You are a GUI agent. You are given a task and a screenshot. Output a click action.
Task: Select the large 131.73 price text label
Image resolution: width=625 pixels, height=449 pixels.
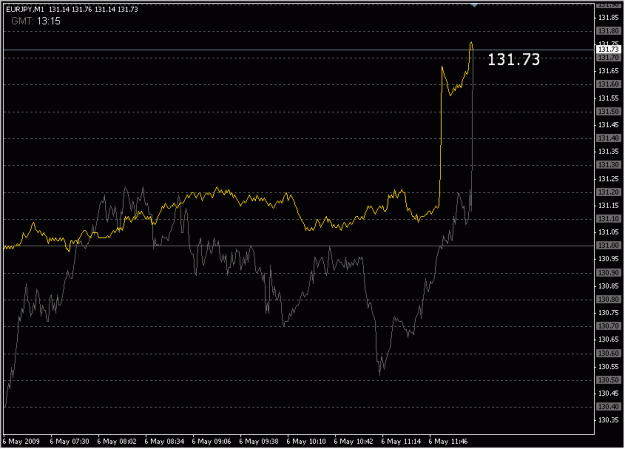(x=514, y=59)
